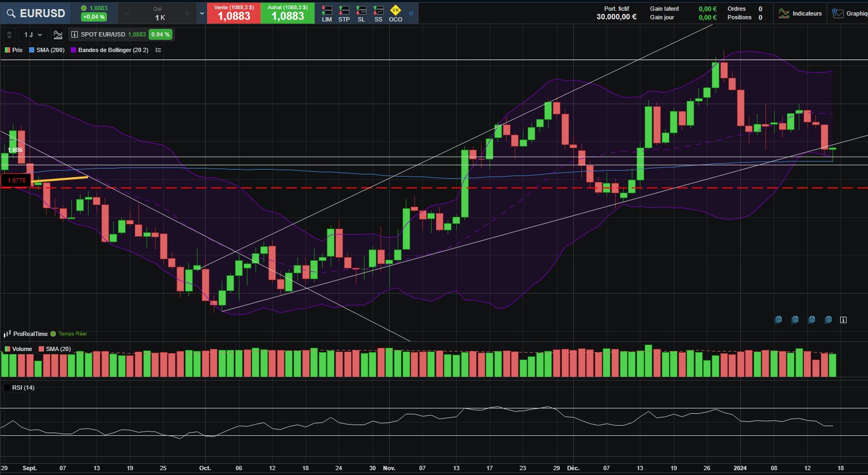Click the info icon at chart's lower right
This screenshot has width=868, height=475.
click(x=843, y=320)
